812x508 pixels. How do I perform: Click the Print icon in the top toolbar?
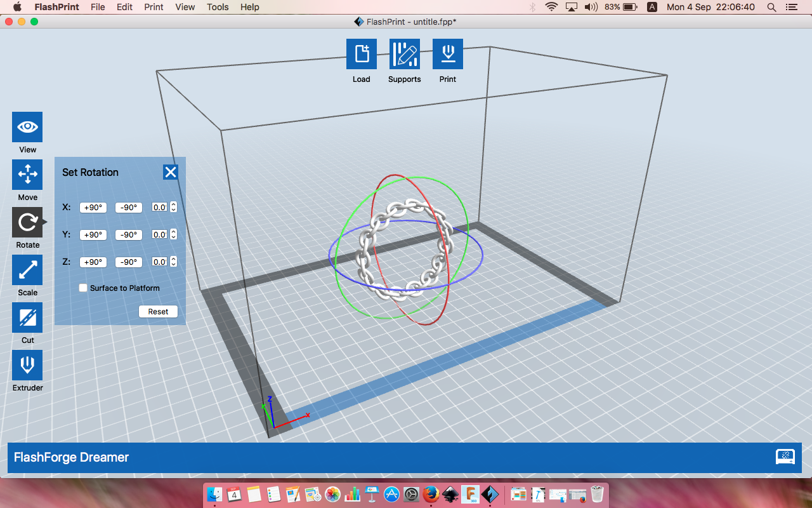(x=448, y=54)
